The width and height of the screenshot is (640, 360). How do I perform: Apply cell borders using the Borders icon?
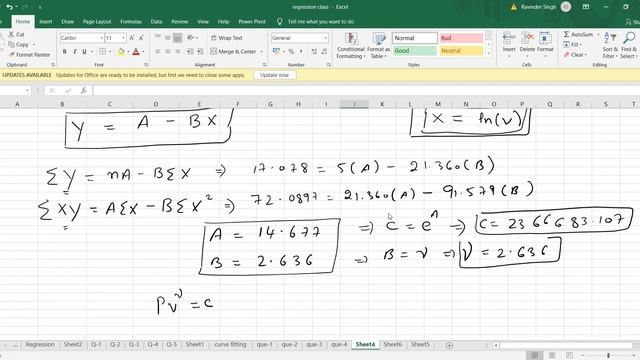pyautogui.click(x=102, y=51)
